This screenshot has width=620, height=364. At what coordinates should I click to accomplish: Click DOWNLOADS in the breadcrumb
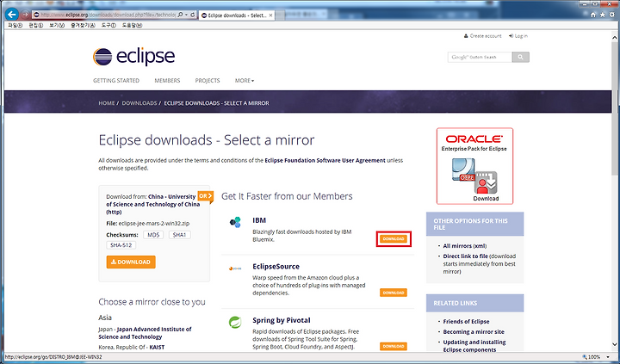pyautogui.click(x=139, y=102)
